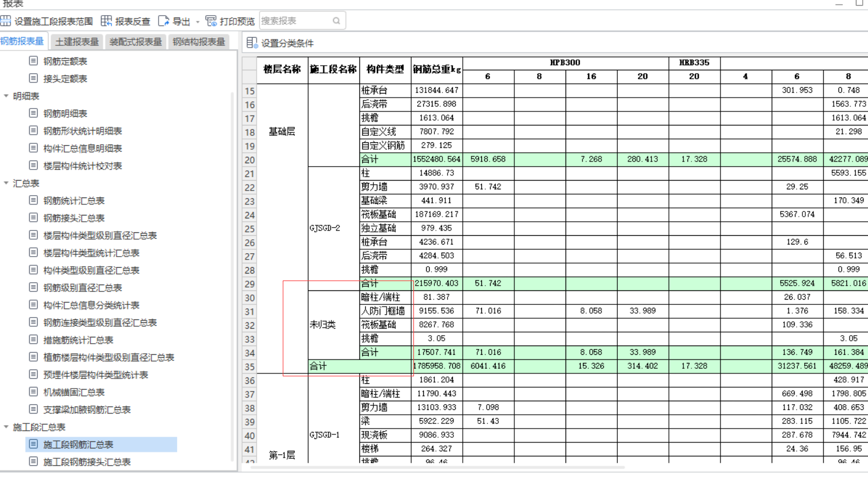The height and width of the screenshot is (489, 868).
Task: Click the 设置施工段报表范围 button label
Action: (x=53, y=21)
